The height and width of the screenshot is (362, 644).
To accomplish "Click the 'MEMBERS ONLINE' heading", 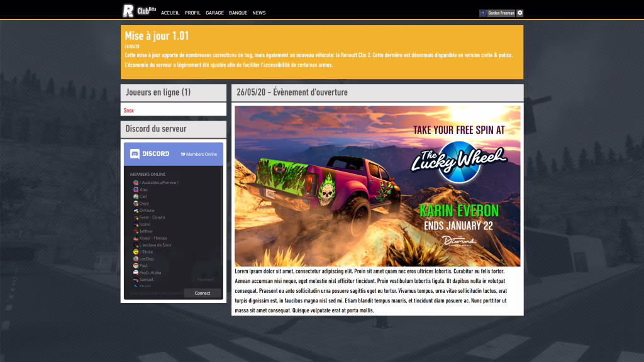I will (x=148, y=175).
